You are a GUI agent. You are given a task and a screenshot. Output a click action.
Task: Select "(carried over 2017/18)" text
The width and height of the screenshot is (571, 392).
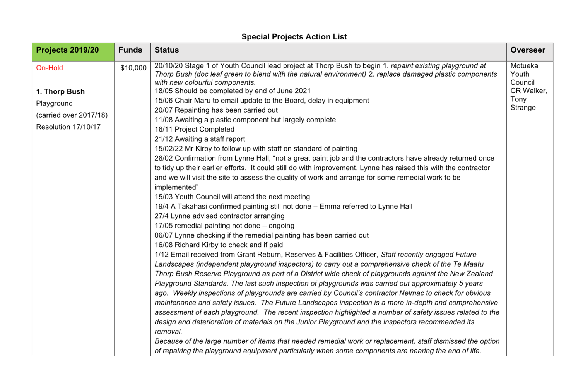click(72, 115)
